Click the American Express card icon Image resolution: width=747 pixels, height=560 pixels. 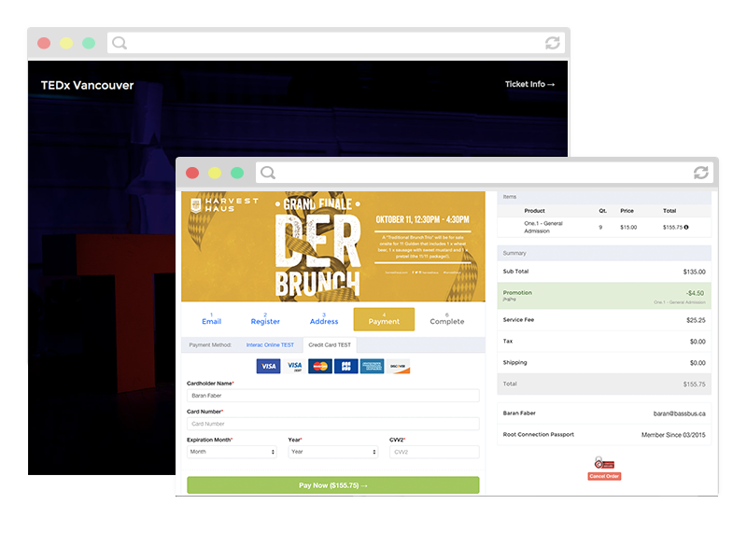(373, 366)
